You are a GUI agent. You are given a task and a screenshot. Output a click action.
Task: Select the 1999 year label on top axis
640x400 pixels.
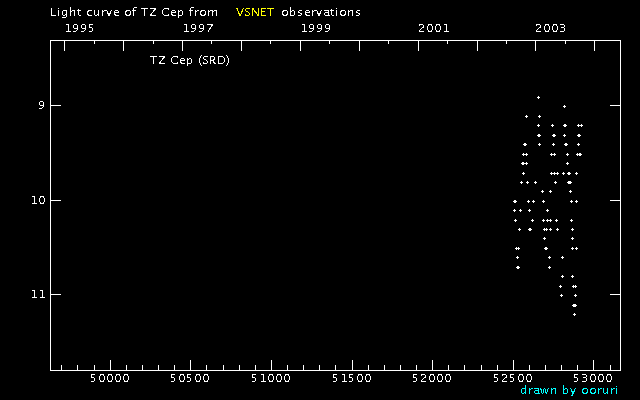(316, 28)
